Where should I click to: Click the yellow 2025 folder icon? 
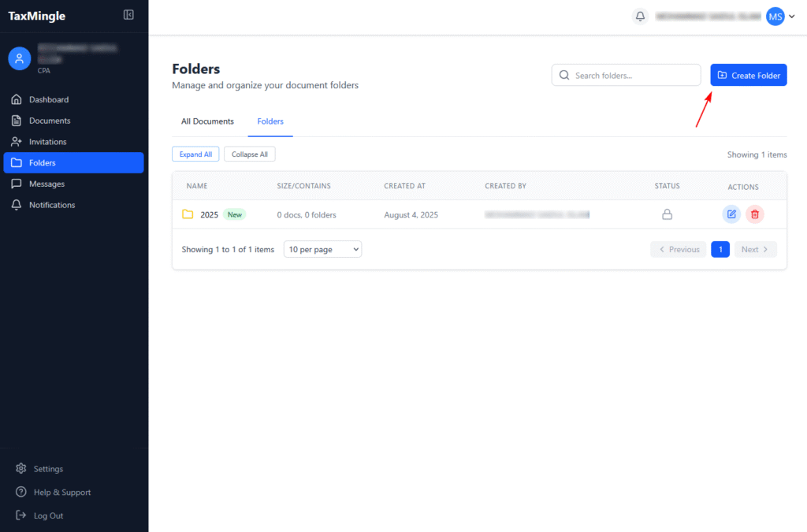(x=188, y=214)
